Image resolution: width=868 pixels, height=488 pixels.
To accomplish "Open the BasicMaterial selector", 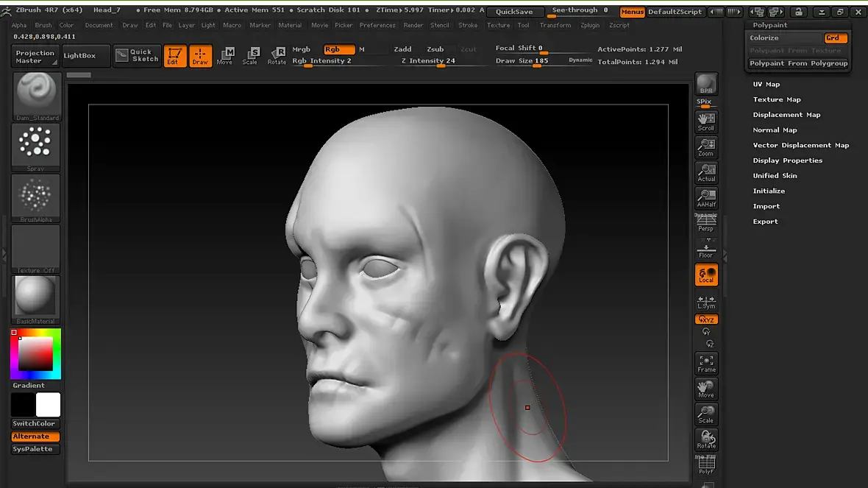I will point(36,300).
